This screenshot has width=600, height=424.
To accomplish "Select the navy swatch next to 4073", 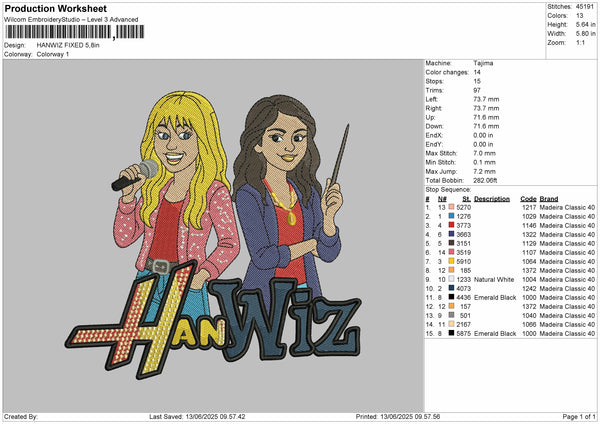I will 451,288.
